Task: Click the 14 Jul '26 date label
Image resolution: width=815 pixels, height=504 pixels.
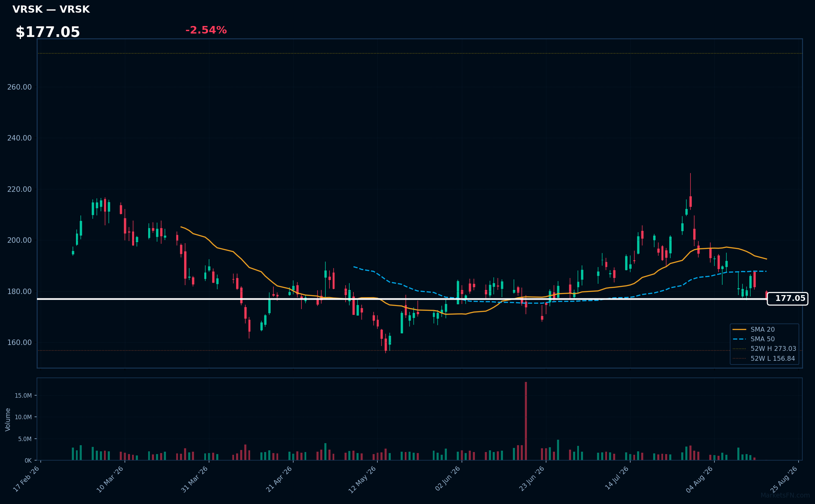Action: tap(617, 478)
